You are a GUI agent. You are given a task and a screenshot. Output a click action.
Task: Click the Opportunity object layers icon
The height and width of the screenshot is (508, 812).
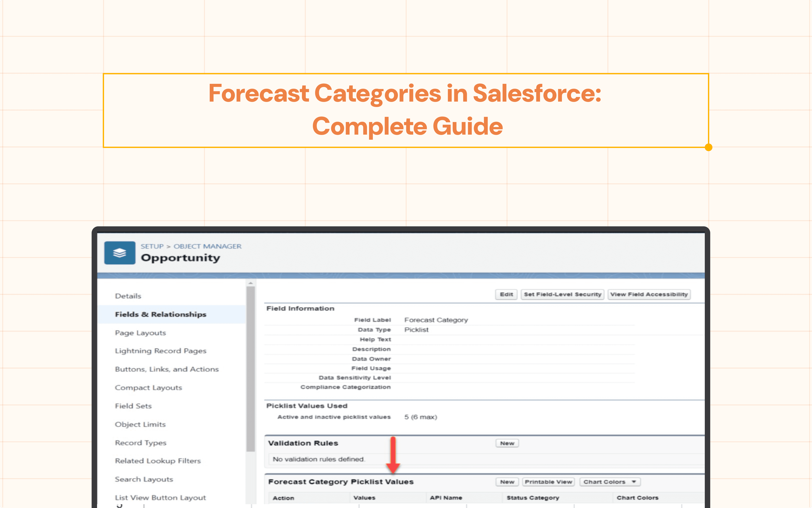point(120,253)
